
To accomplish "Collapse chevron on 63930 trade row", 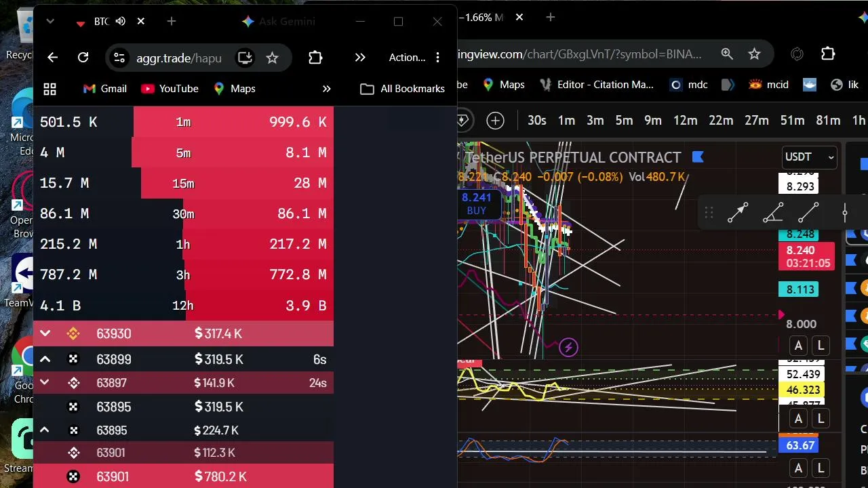I will (45, 333).
